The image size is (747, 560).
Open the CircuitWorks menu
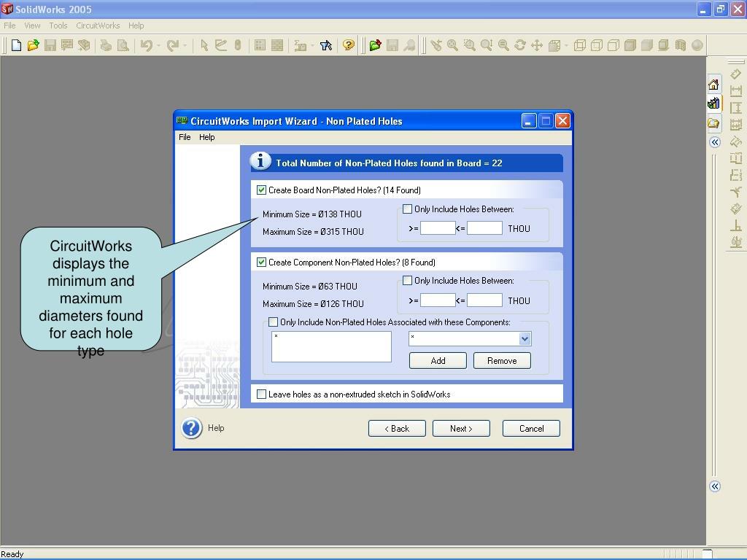click(98, 26)
